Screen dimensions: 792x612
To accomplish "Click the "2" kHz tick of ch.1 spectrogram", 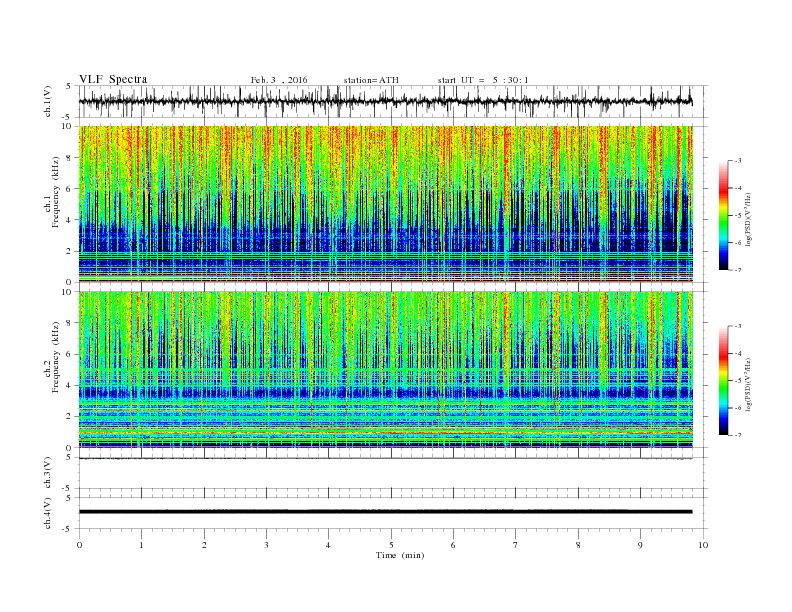I will 70,251.
